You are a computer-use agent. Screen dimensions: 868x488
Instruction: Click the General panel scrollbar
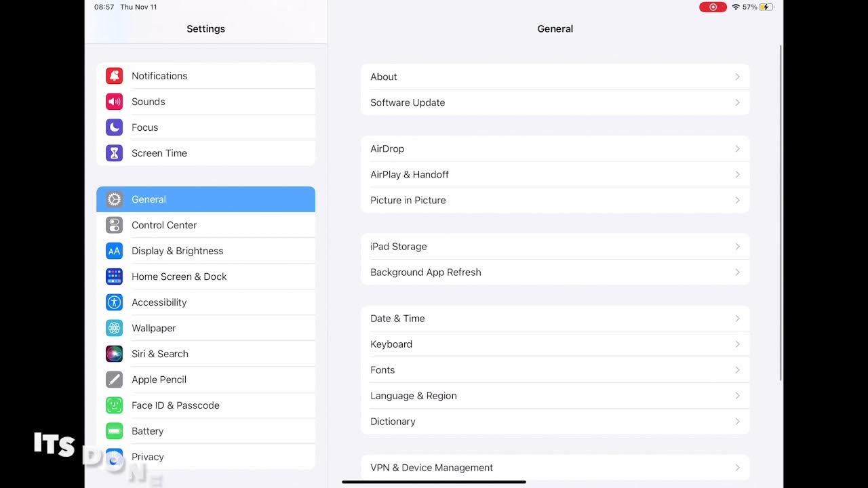(x=781, y=213)
